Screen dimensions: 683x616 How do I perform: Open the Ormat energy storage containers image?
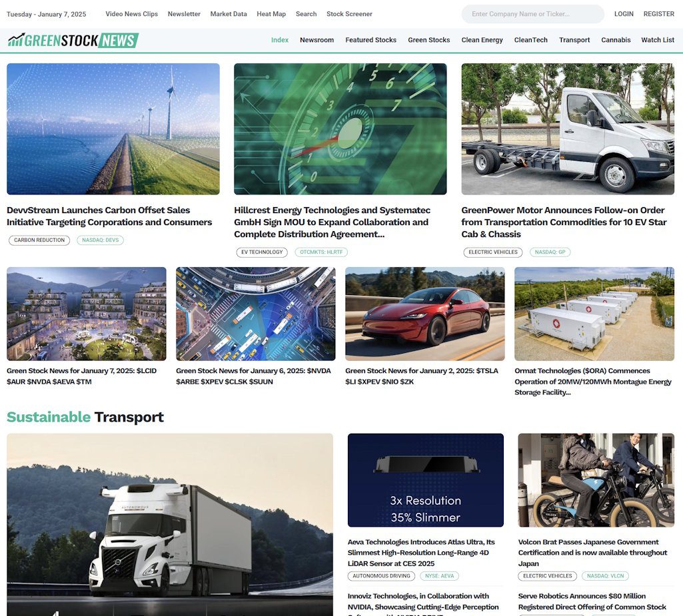[594, 314]
